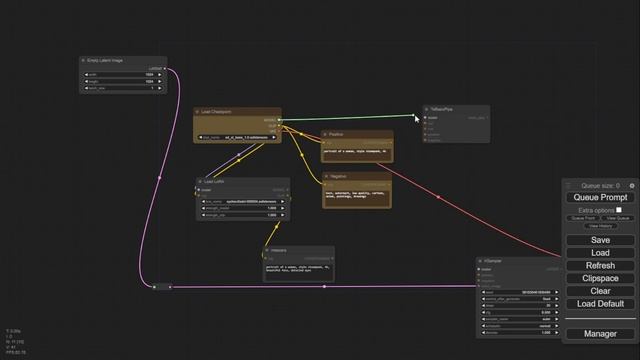Image resolution: width=640 pixels, height=360 pixels.
Task: Open View Queue
Action: [x=618, y=218]
